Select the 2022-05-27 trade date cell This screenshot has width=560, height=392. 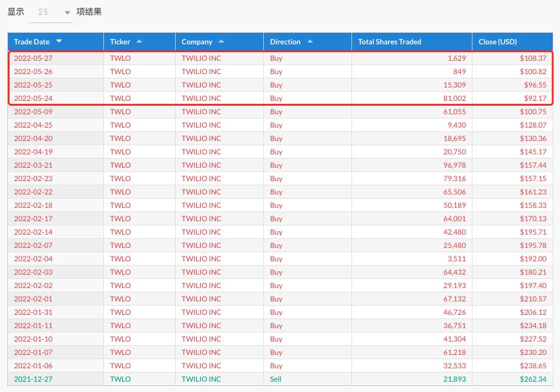pos(33,58)
